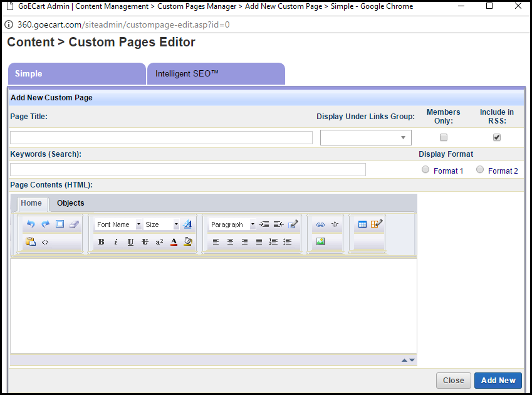Click the Close button
The height and width of the screenshot is (395, 532).
453,381
